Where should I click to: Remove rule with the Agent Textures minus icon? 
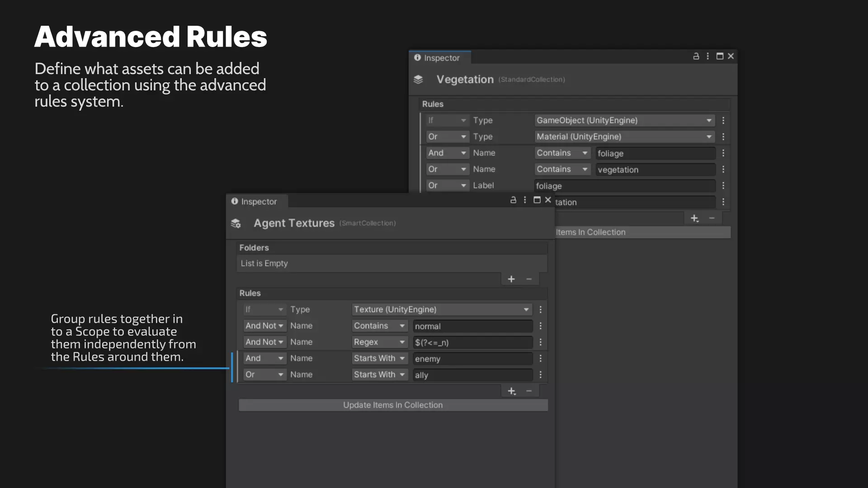[529, 391]
